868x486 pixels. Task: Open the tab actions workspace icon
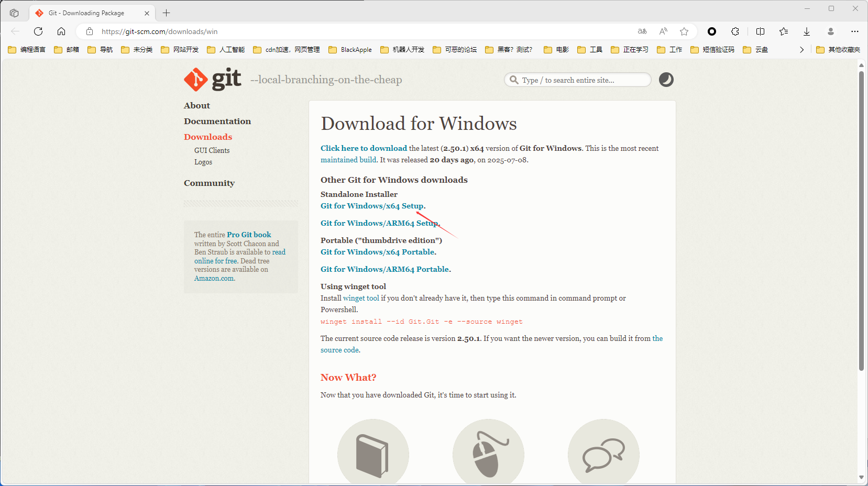pos(14,13)
